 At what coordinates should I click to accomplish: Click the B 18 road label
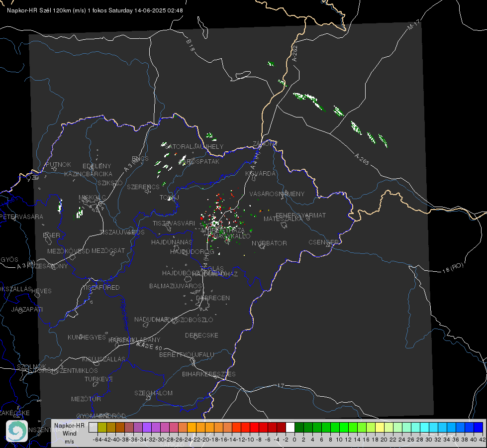coord(191,45)
